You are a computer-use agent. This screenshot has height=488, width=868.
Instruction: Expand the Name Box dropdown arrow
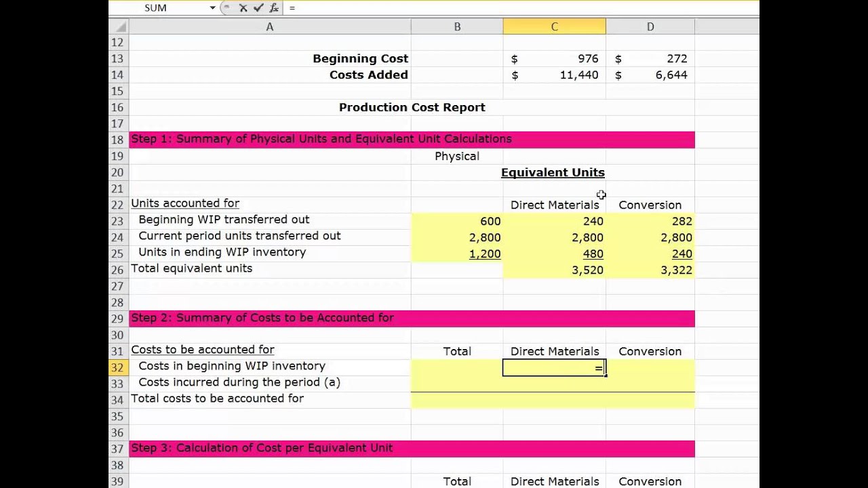212,8
